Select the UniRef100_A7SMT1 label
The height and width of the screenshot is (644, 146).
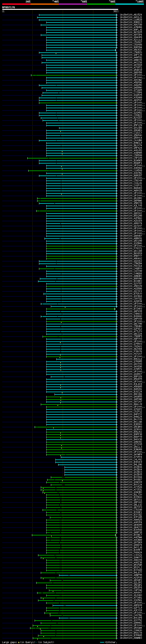tap(131, 67)
